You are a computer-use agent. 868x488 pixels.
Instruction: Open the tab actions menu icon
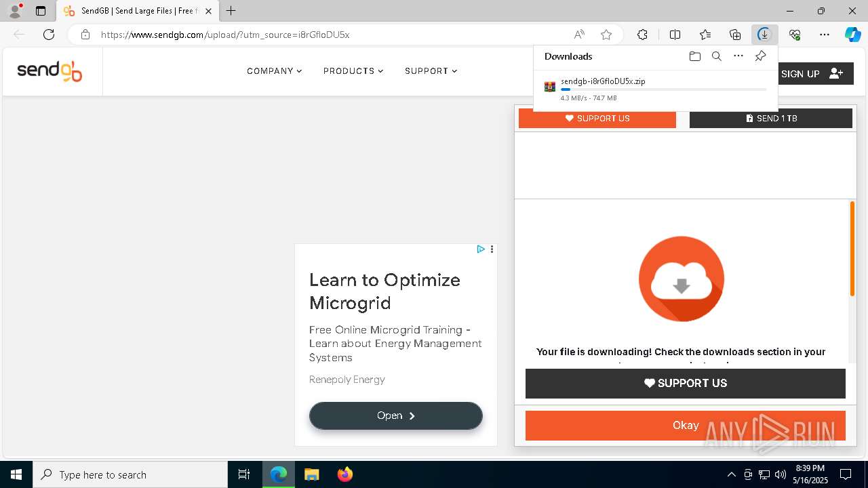(x=41, y=11)
